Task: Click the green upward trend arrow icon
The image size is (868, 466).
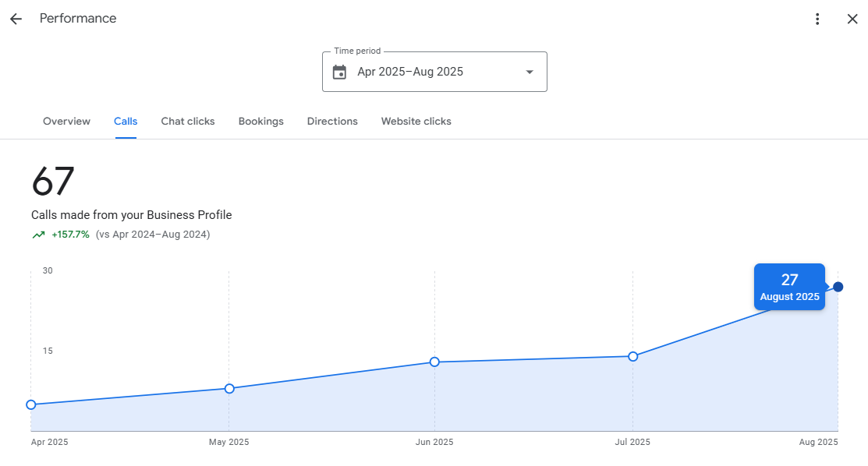Action: coord(38,235)
